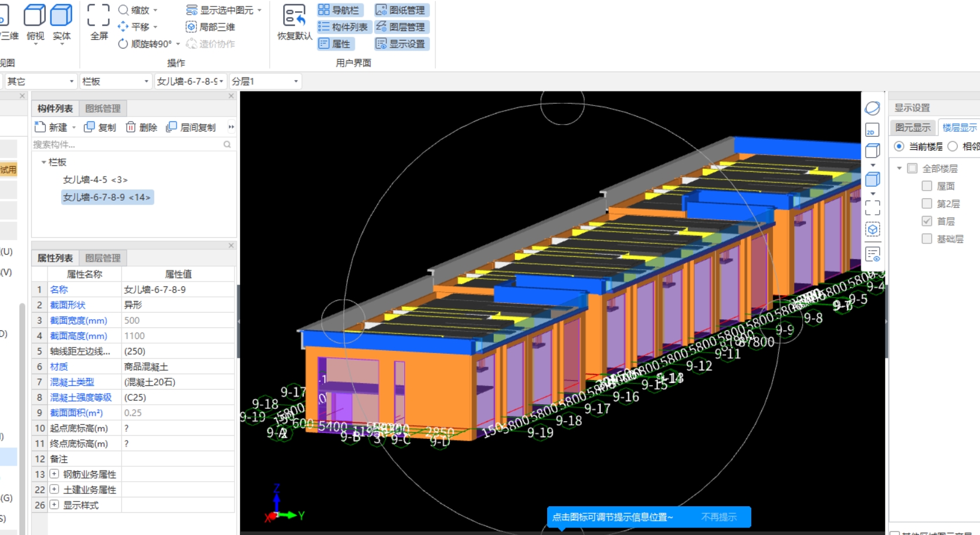Select 当前楼层 radio button
The width and height of the screenshot is (980, 535).
pos(899,146)
